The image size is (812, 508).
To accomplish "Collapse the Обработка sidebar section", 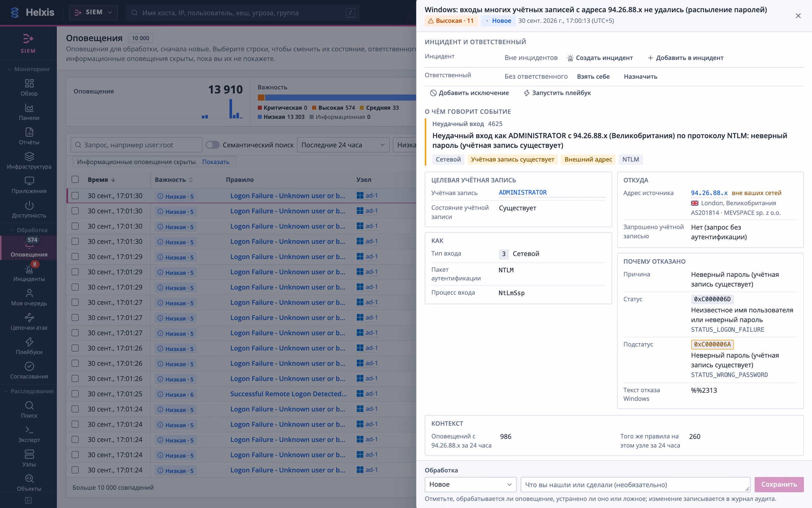I will tap(29, 230).
